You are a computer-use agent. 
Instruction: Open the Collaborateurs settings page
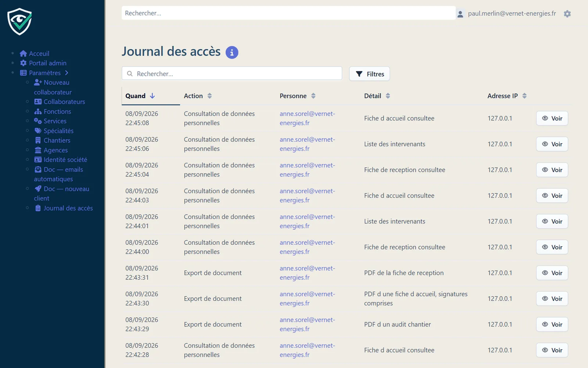(x=64, y=102)
